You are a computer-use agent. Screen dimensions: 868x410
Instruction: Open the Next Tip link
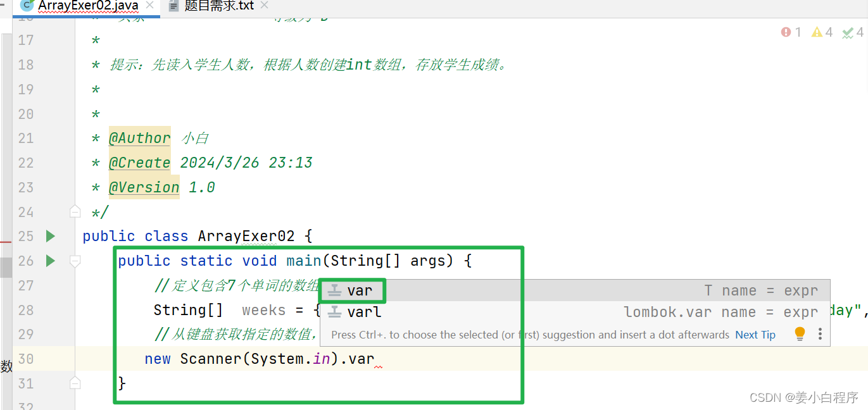755,335
